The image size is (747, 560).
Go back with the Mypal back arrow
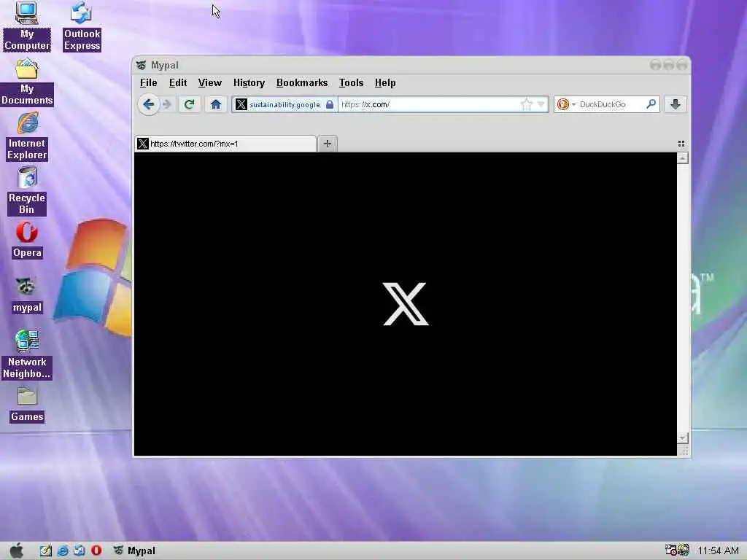click(x=149, y=104)
